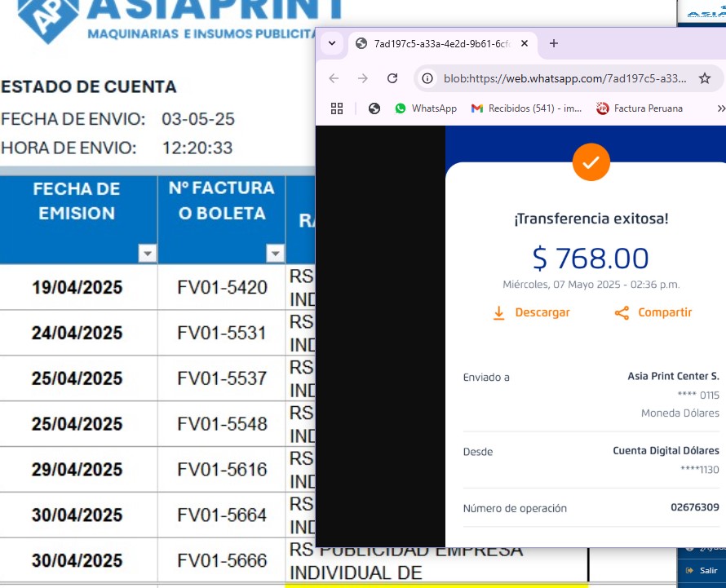Image resolution: width=726 pixels, height=588 pixels.
Task: Bookmark this page with the star icon
Action: (705, 78)
